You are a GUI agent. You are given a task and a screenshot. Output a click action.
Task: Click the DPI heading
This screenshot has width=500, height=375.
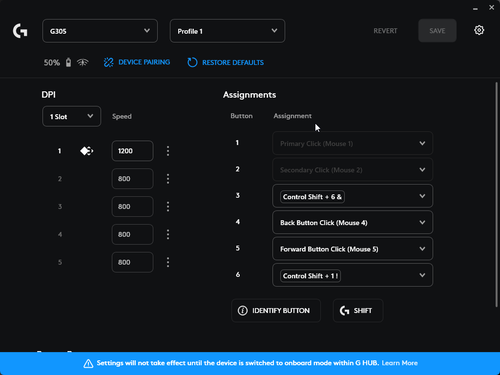coord(49,95)
